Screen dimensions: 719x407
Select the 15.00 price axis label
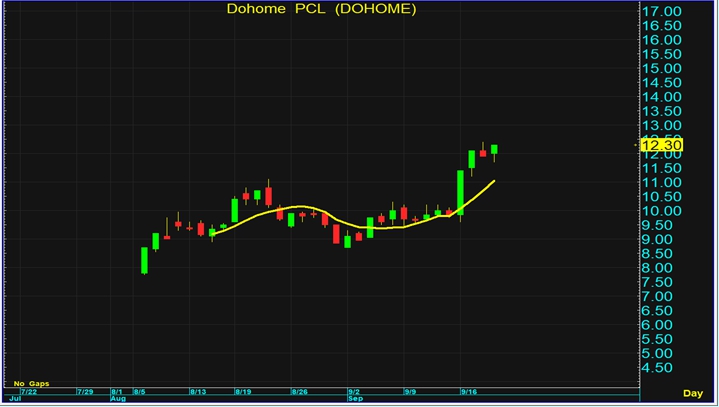click(662, 68)
